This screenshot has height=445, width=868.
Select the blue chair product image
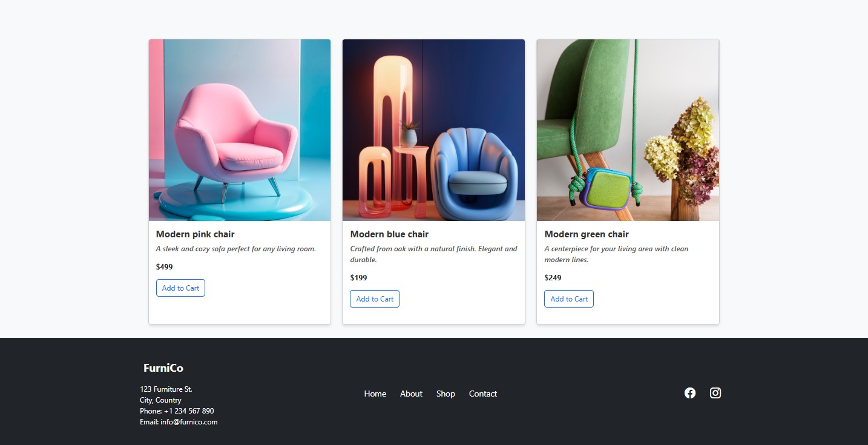tap(433, 130)
